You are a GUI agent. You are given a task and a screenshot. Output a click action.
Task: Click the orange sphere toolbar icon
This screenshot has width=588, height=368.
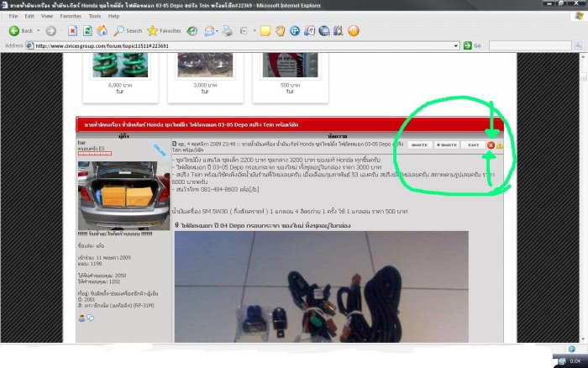click(x=354, y=31)
